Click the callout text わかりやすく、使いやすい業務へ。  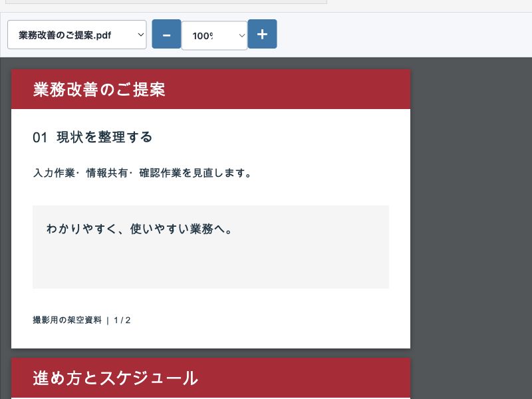click(139, 229)
